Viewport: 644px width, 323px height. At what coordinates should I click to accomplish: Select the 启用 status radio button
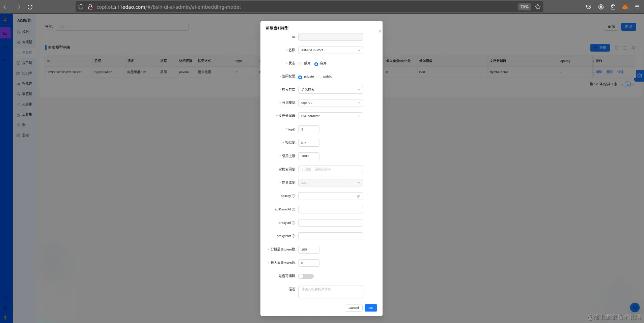pos(316,64)
